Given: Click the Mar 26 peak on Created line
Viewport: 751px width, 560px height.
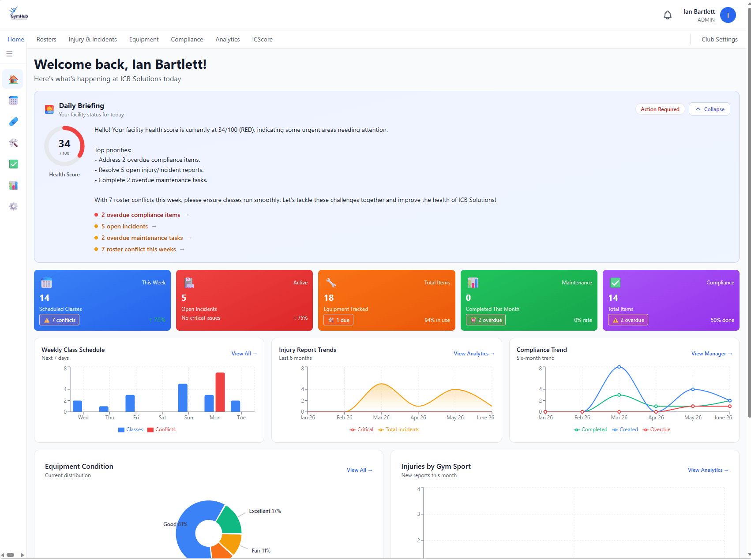Looking at the screenshot, I should [x=619, y=367].
